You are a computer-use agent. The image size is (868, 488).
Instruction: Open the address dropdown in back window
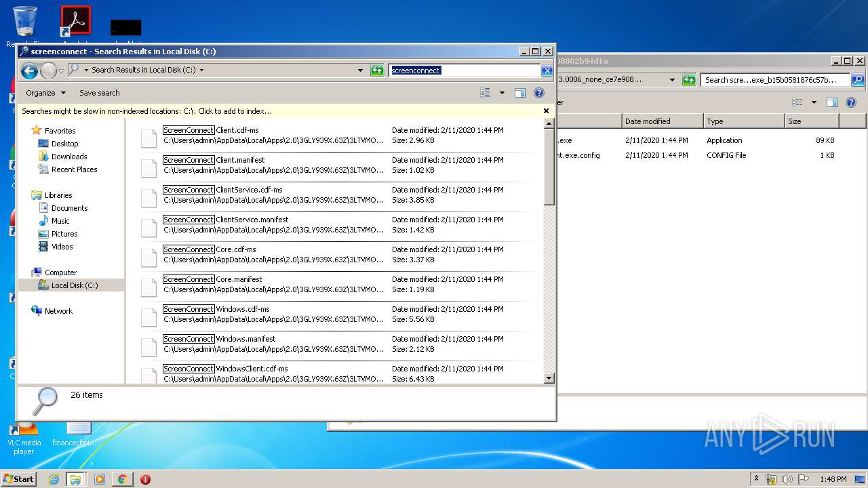672,80
